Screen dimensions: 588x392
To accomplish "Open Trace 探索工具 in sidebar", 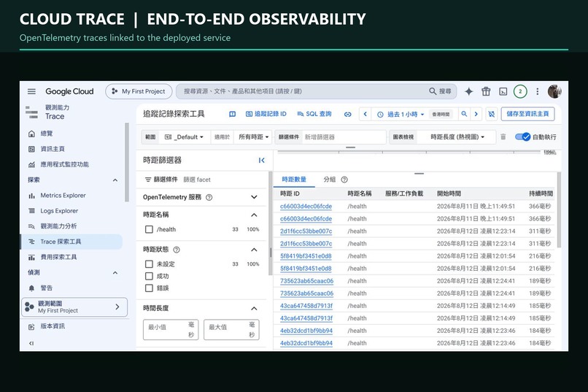I will (x=71, y=242).
